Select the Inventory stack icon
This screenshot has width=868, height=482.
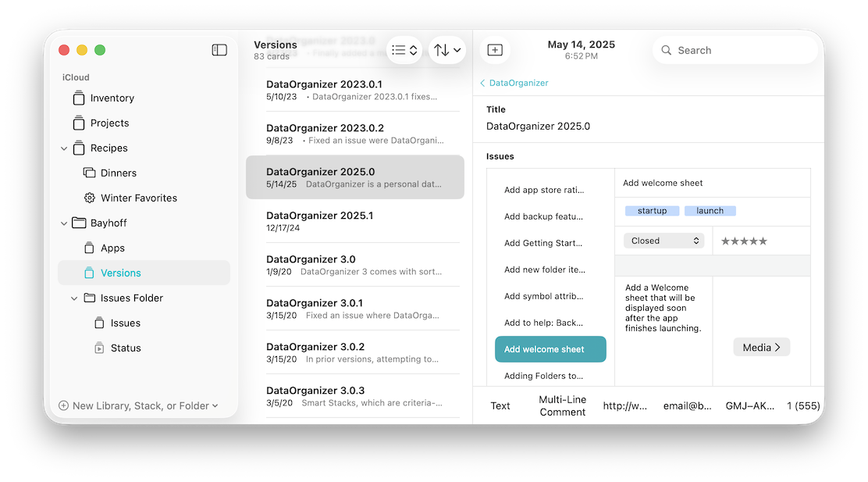point(78,98)
